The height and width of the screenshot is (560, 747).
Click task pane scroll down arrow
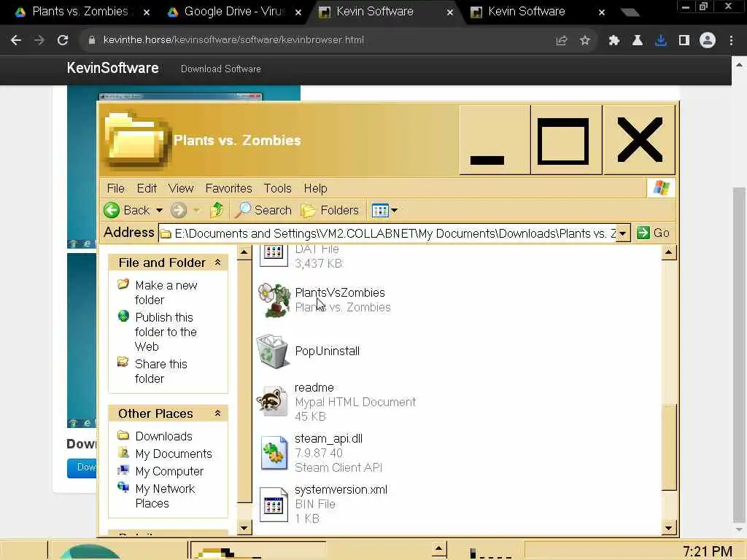click(244, 528)
